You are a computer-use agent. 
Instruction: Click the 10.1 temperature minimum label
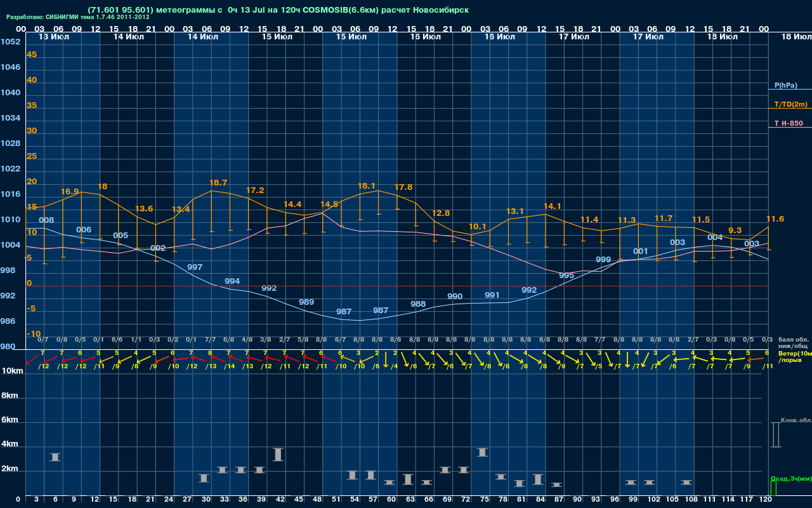click(x=478, y=227)
